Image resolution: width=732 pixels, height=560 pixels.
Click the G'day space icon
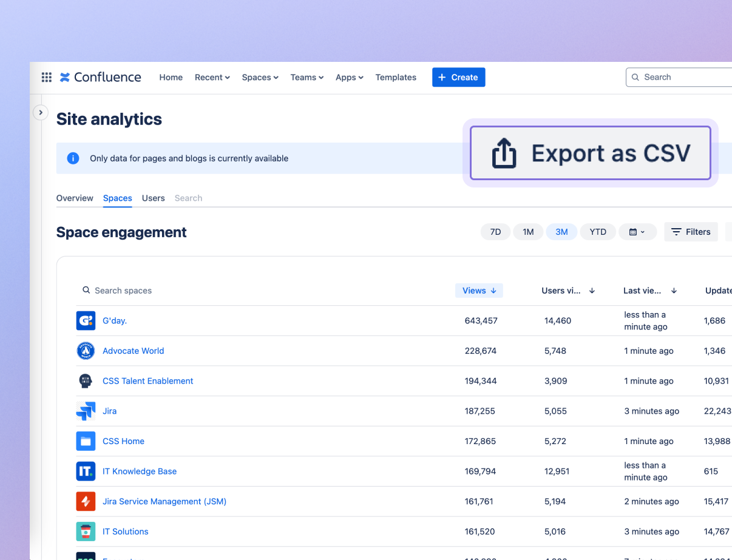[x=86, y=320]
